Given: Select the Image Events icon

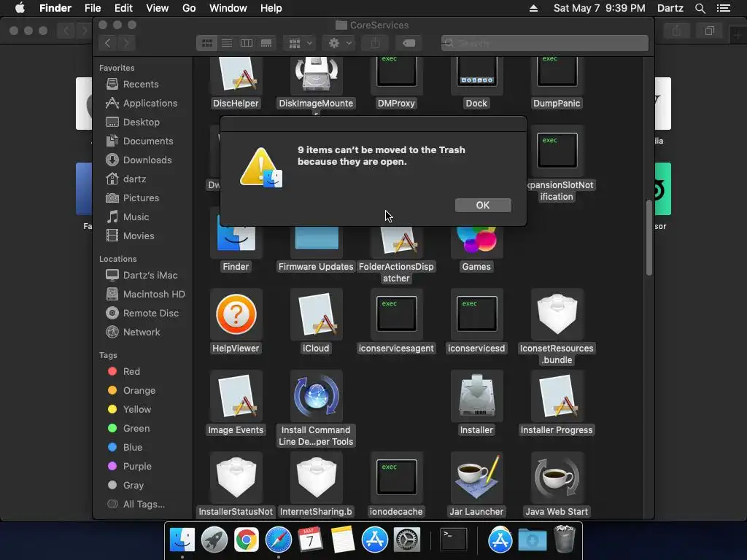Looking at the screenshot, I should click(x=236, y=396).
